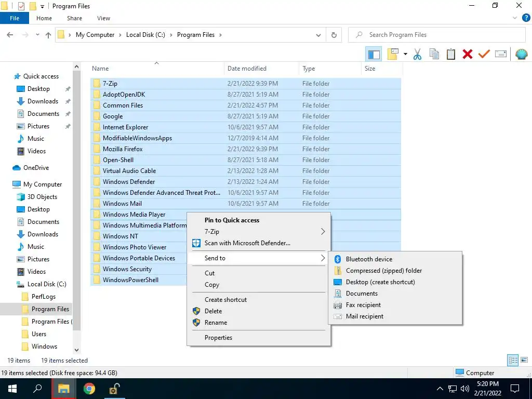Open Users folder in navigation tree

tap(38, 334)
